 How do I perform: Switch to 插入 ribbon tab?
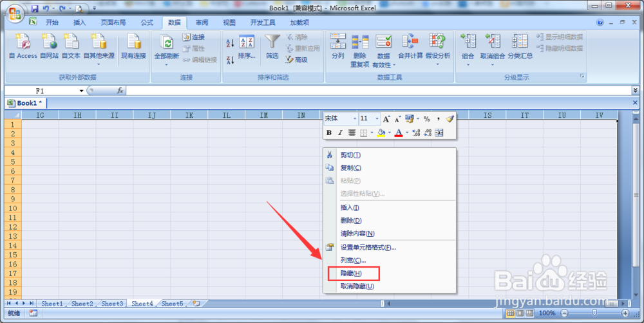[x=80, y=23]
